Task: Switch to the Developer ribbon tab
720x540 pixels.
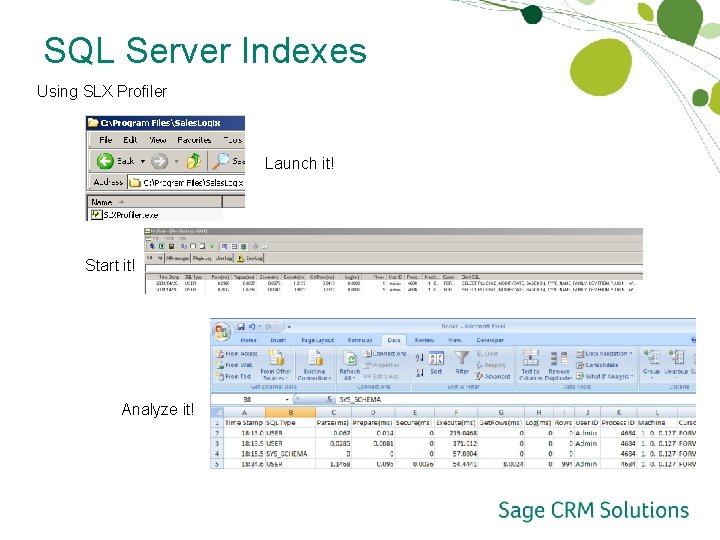Action: pos(490,340)
